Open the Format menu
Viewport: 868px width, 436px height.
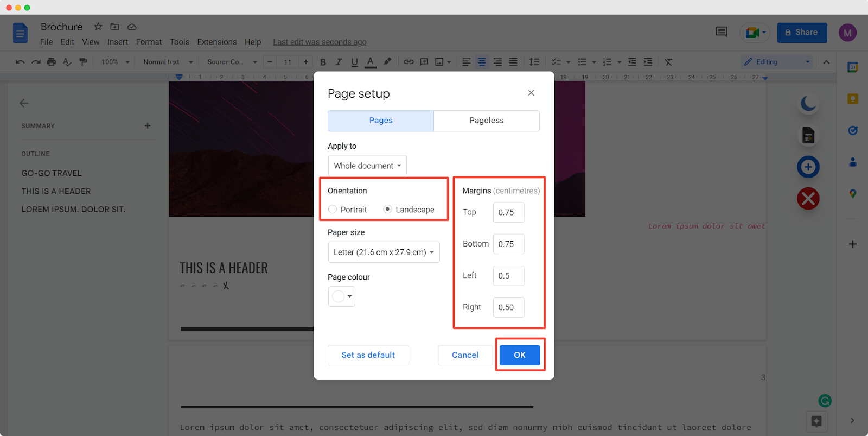(x=149, y=42)
